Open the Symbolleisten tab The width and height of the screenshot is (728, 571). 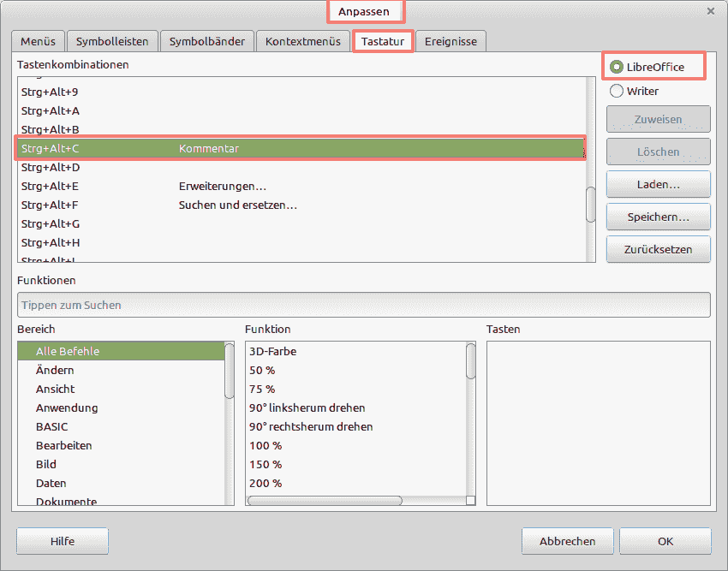112,41
